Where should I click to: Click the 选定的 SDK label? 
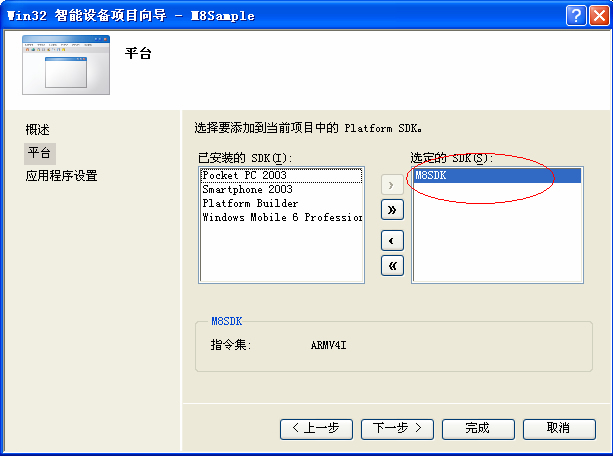pyautogui.click(x=452, y=158)
